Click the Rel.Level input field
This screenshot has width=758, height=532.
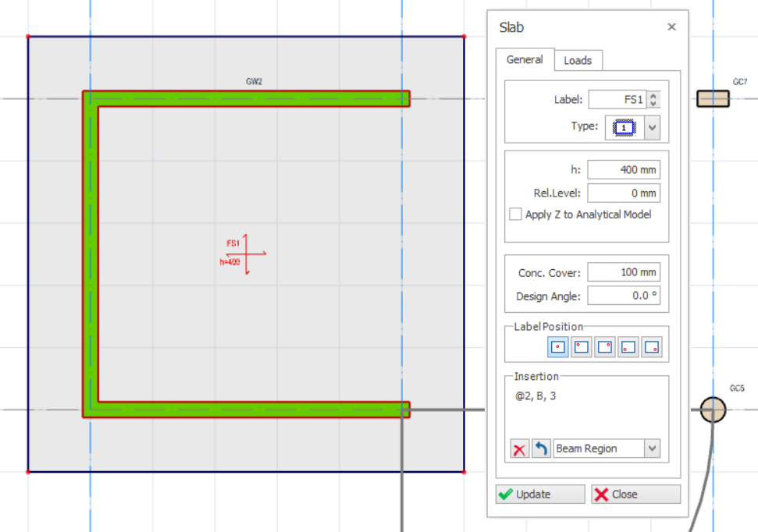click(623, 193)
